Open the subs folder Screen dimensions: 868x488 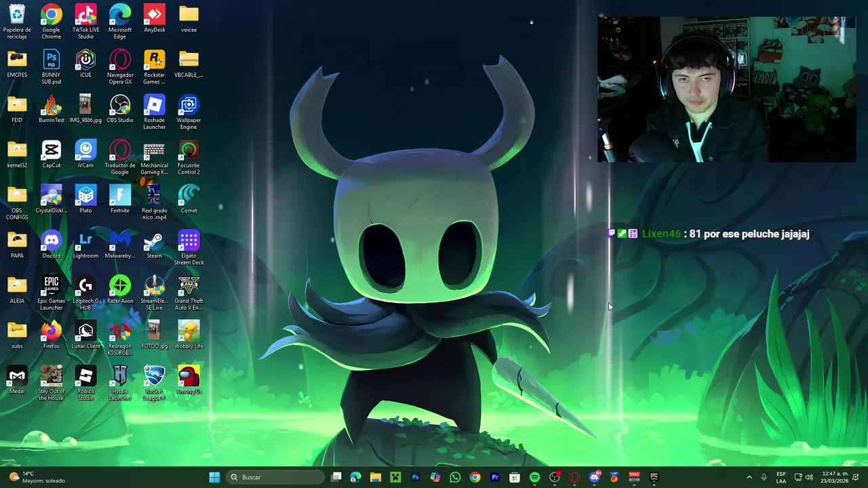(17, 335)
